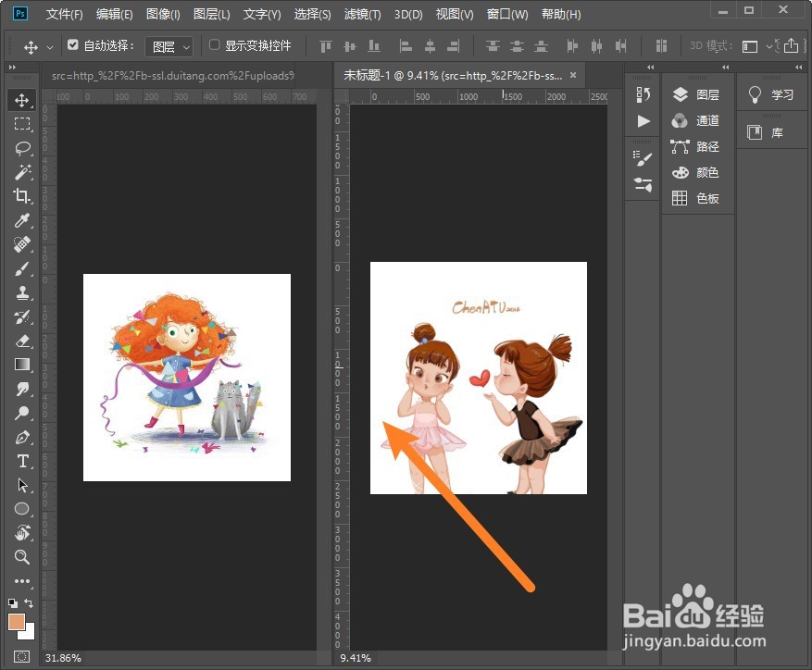Enable the 显示变换控件 checkbox
Viewport: 812px width, 670px height.
pyautogui.click(x=214, y=45)
